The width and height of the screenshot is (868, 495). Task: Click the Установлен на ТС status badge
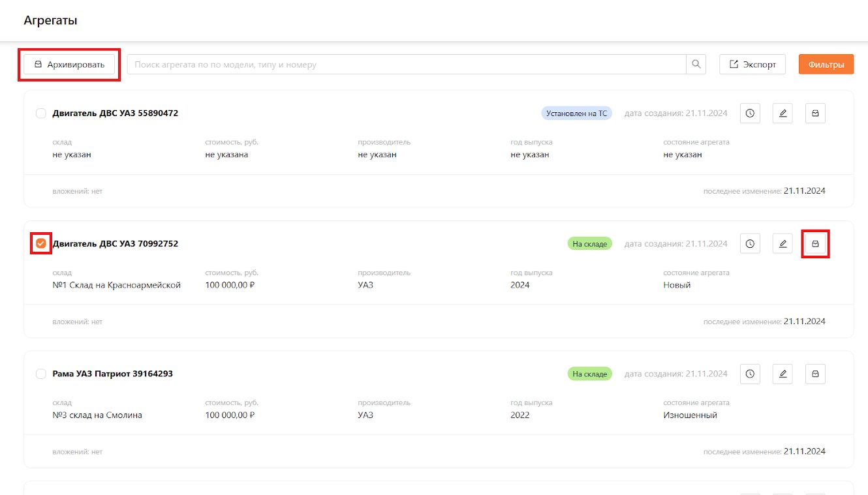576,113
